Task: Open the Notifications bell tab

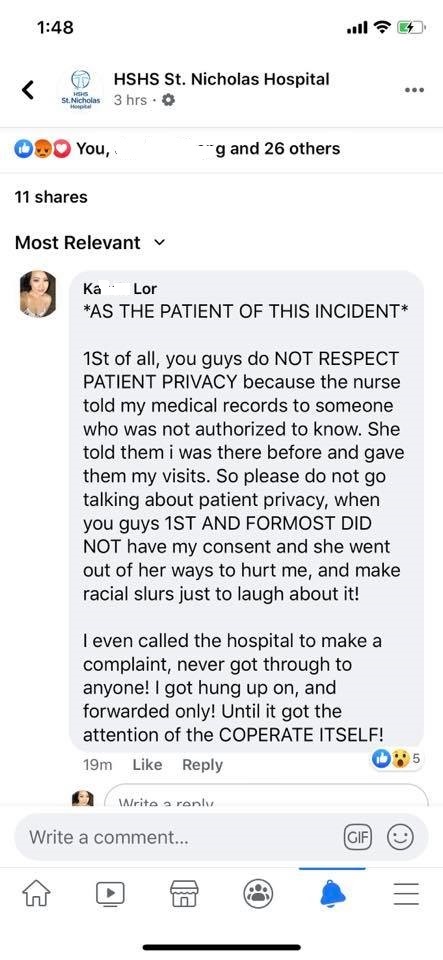Action: [332, 894]
